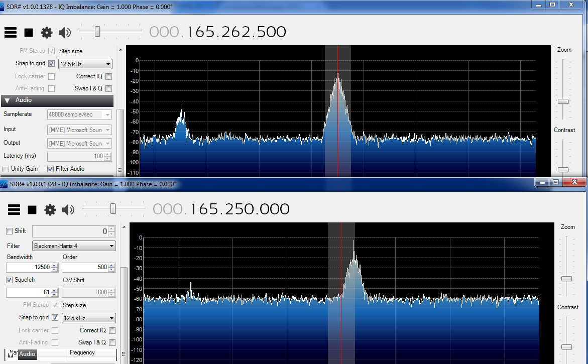
Task: Enable Swap I & Q in top window
Action: [x=109, y=88]
